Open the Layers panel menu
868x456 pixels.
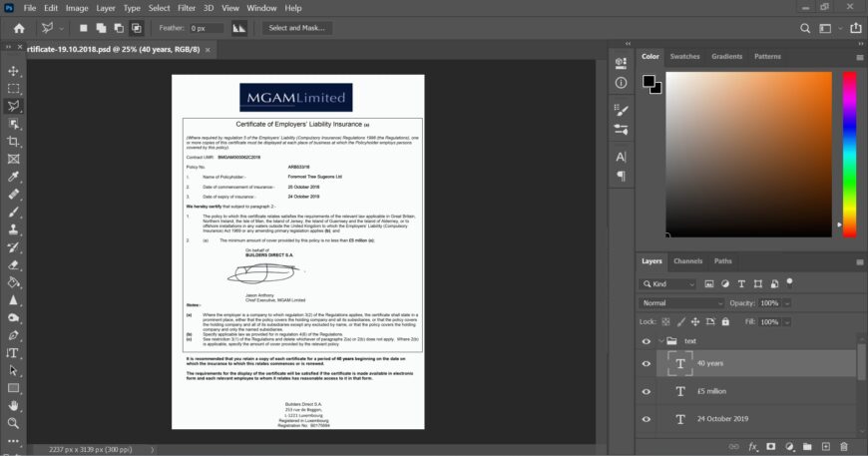tap(860, 261)
